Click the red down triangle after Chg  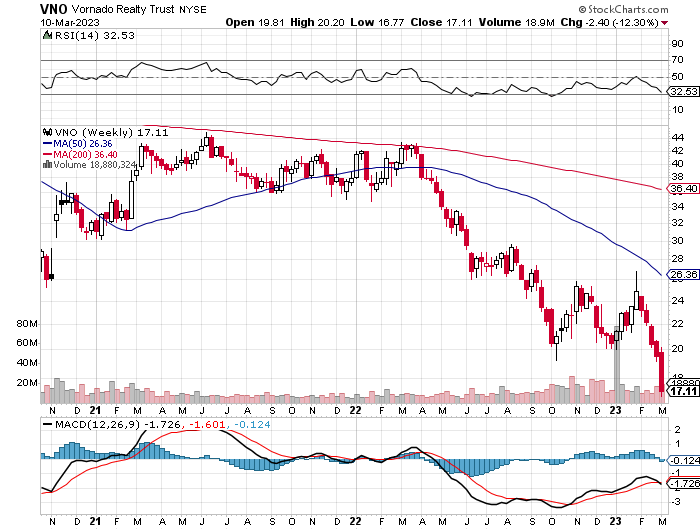click(665, 23)
